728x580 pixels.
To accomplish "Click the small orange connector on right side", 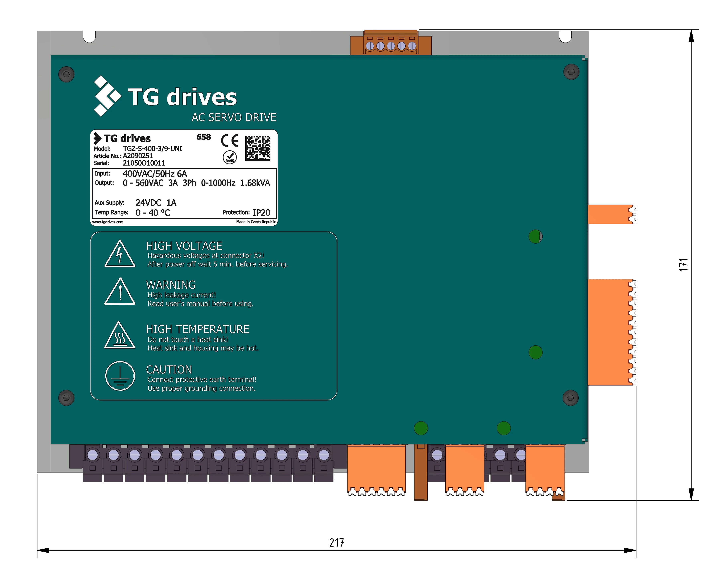I will (612, 214).
